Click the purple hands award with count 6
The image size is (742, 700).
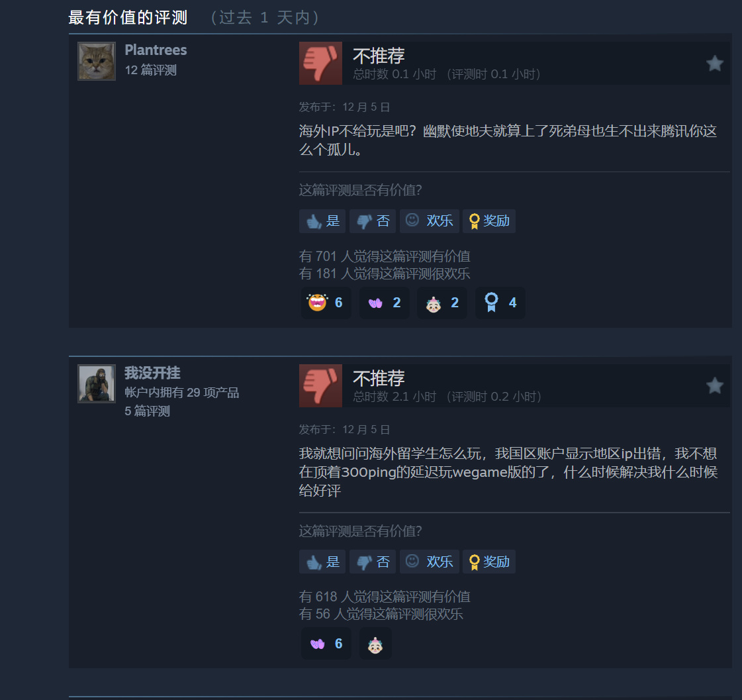click(x=326, y=644)
